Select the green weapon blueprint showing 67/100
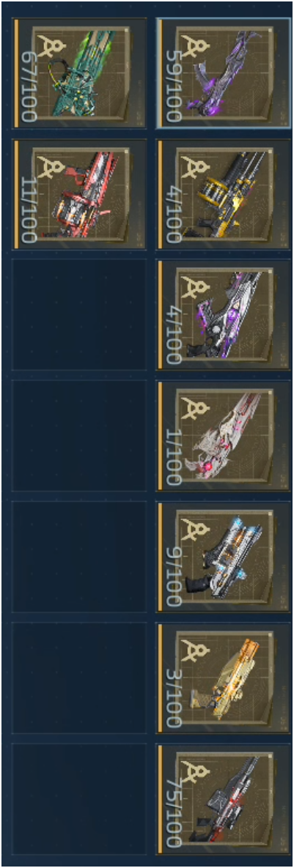Image resolution: width=294 pixels, height=868 pixels. (80, 73)
